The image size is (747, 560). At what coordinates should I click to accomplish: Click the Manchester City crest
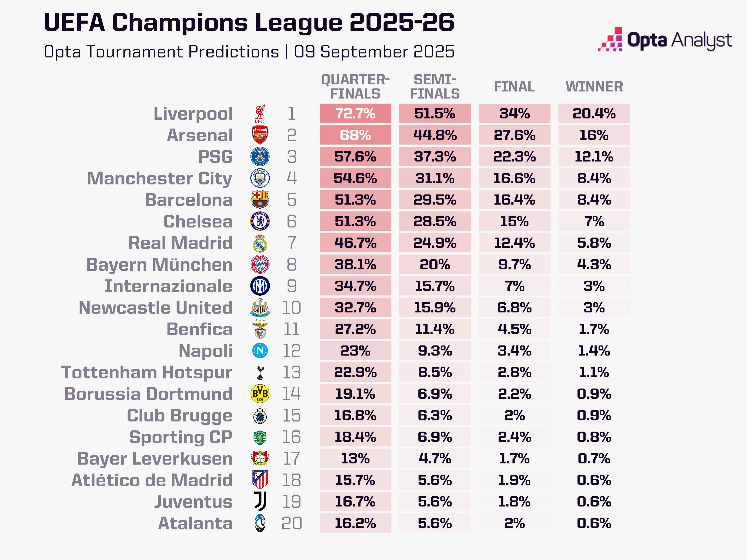tap(260, 178)
